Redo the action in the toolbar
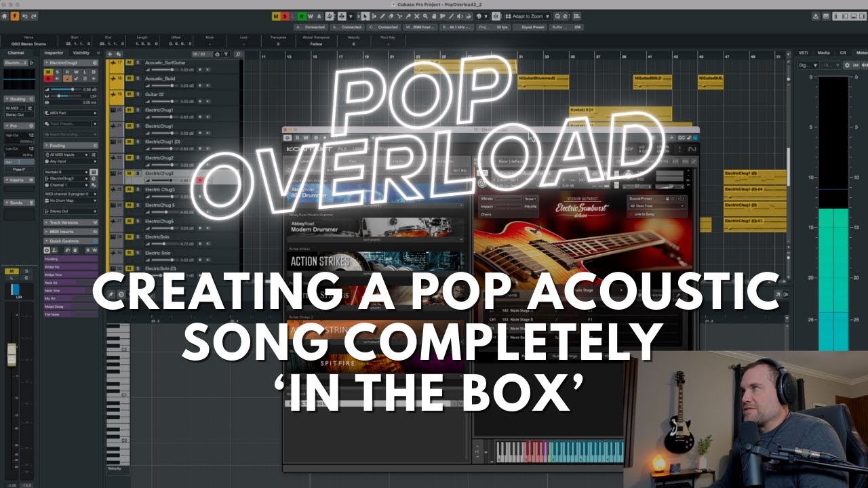Viewport: 868px width, 488px height. tap(34, 16)
